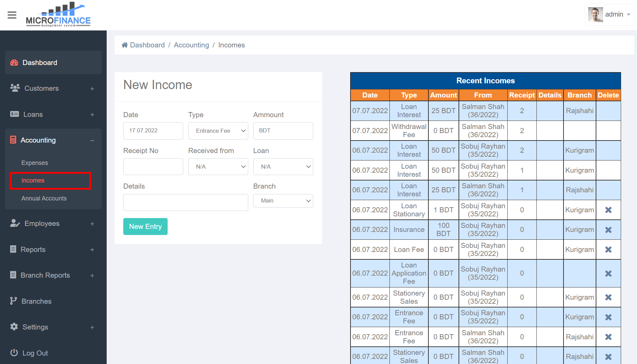Delete Salman Shah Stationery Sales income
637x364 pixels.
tap(608, 357)
